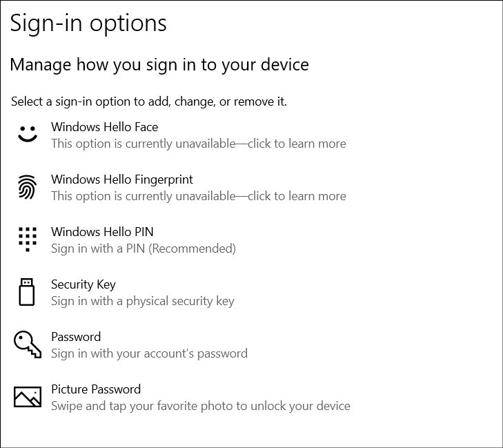Click the 'Sign in with a PIN (Recommended)' text
This screenshot has width=503, height=448.
(x=144, y=249)
